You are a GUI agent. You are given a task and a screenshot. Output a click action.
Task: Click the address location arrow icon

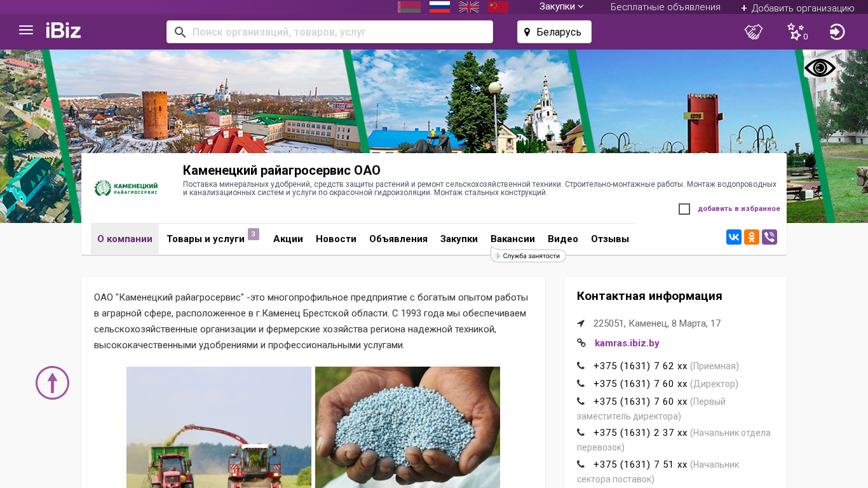coord(581,323)
